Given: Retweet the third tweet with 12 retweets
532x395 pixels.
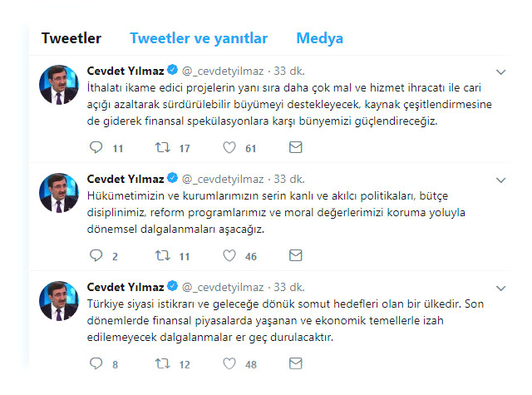Looking at the screenshot, I should pyautogui.click(x=164, y=363).
